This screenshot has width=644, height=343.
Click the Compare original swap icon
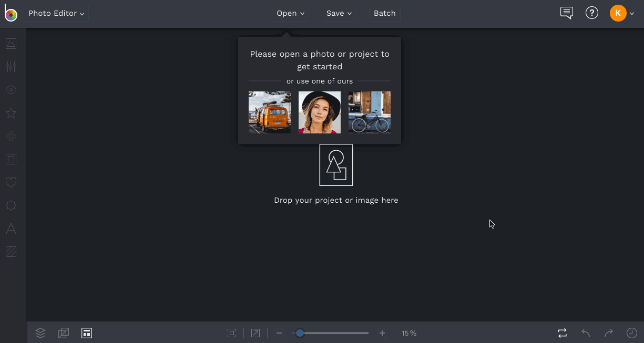[563, 333]
